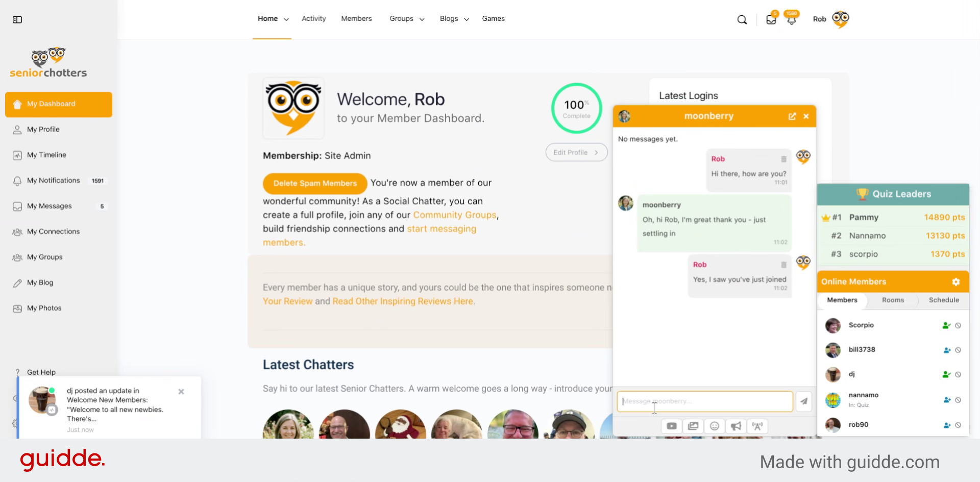Viewport: 980px width, 482px height.
Task: Add rob90 as a connection
Action: click(x=947, y=425)
